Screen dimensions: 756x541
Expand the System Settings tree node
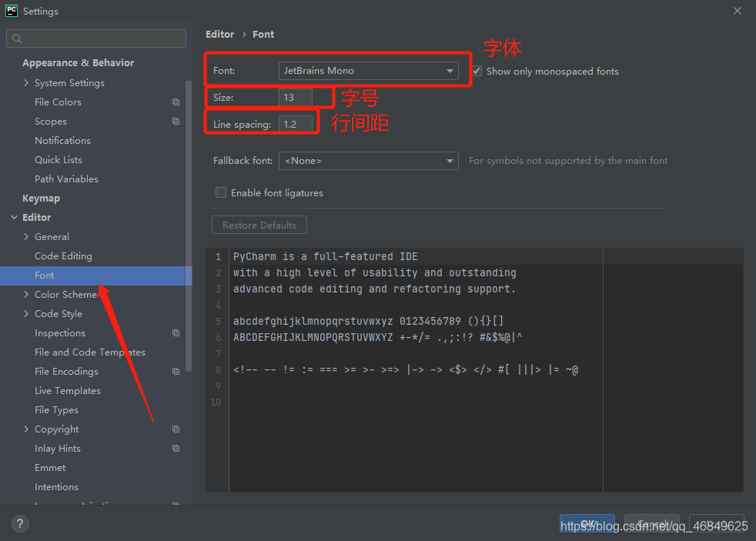[26, 83]
